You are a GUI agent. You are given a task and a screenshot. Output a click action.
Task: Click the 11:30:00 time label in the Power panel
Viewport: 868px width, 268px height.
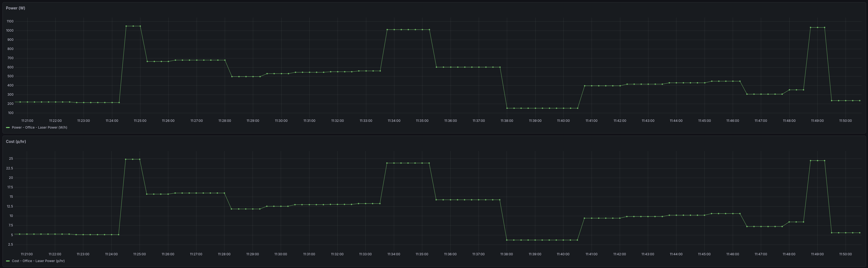[x=281, y=121]
